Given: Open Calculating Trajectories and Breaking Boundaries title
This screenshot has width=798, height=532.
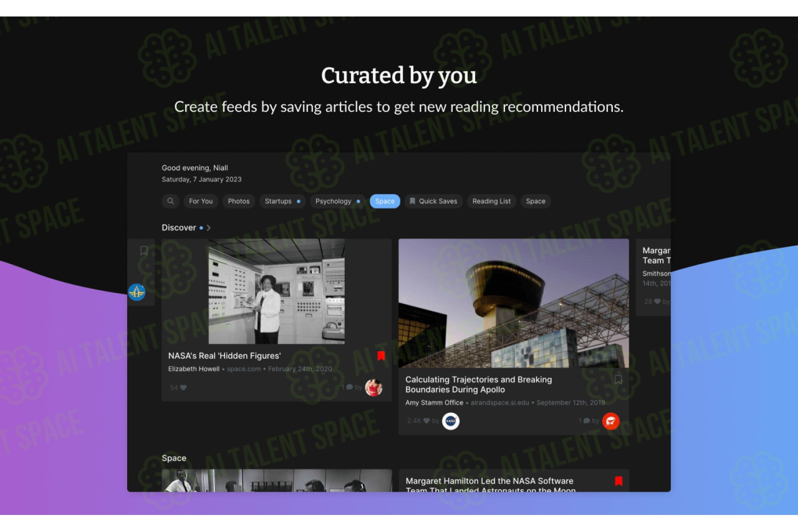Looking at the screenshot, I should 479,385.
